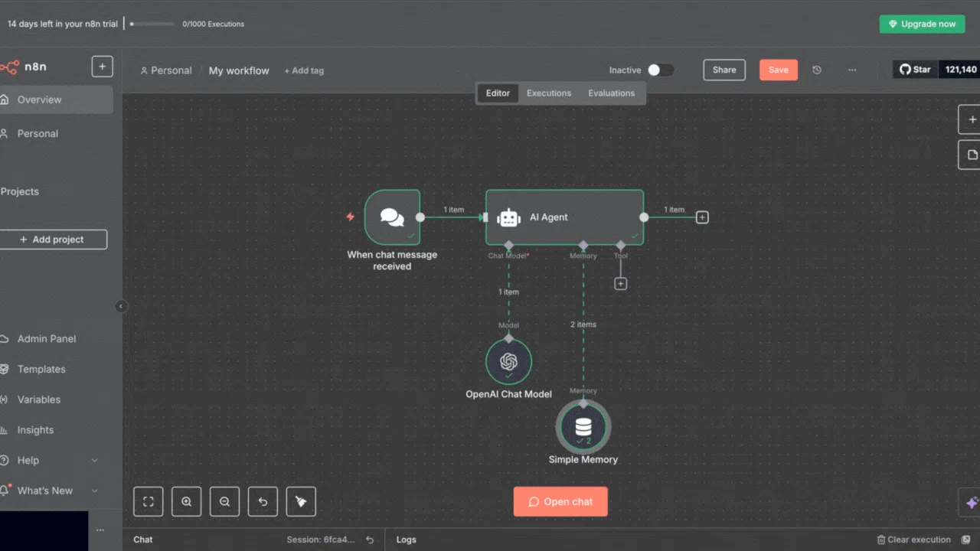Reset the chat session icon
980x551 pixels.
click(x=370, y=540)
